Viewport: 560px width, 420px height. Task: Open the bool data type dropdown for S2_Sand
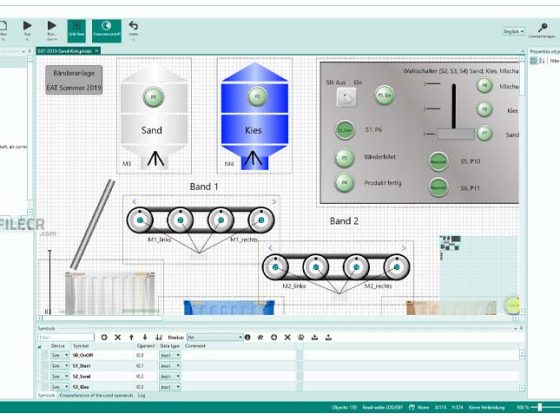point(170,376)
